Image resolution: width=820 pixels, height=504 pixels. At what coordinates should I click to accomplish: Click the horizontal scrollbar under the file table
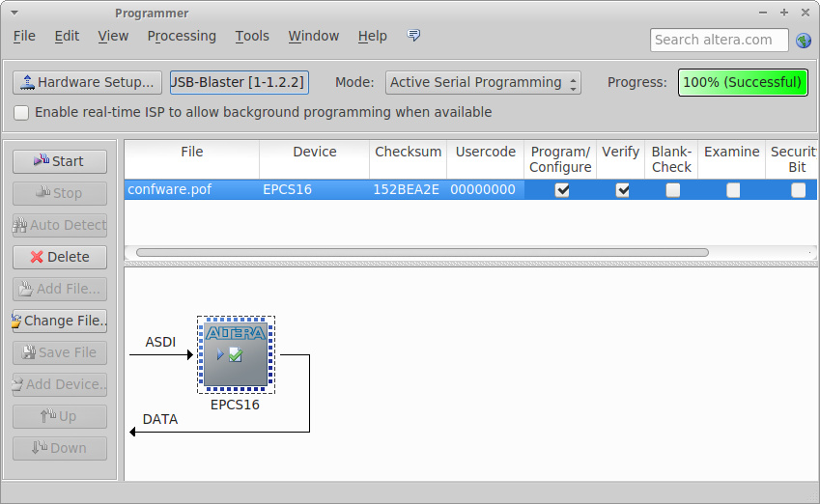point(422,253)
